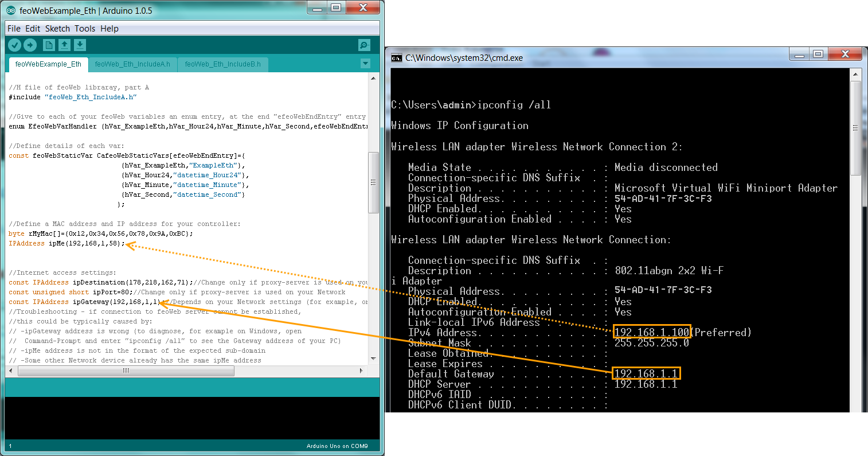Image resolution: width=868 pixels, height=456 pixels.
Task: Click the Subnet Mask value 255.255.255.0
Action: pyautogui.click(x=652, y=343)
